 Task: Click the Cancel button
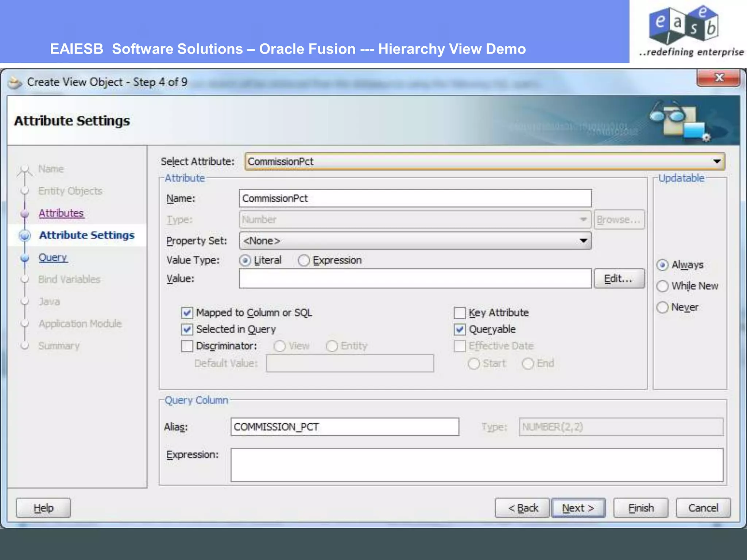pos(703,508)
